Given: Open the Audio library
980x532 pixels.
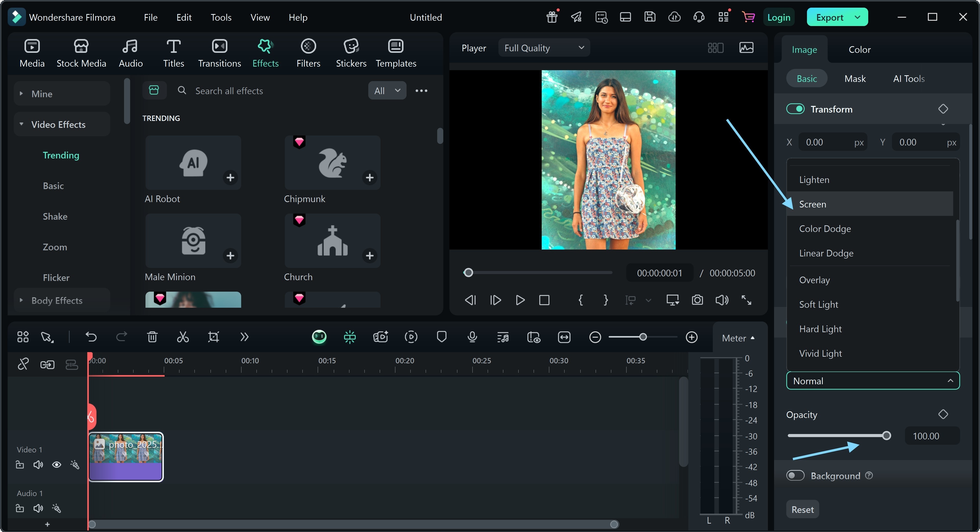Looking at the screenshot, I should click(x=130, y=53).
